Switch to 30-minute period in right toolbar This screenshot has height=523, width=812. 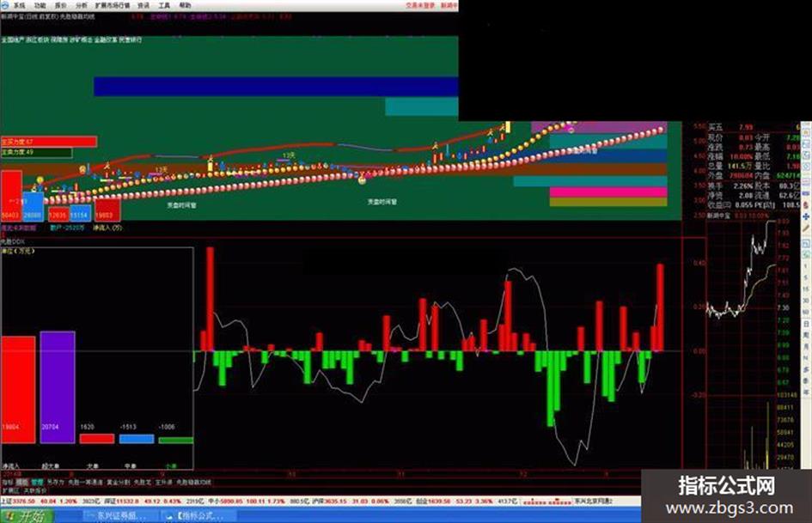[x=806, y=301]
